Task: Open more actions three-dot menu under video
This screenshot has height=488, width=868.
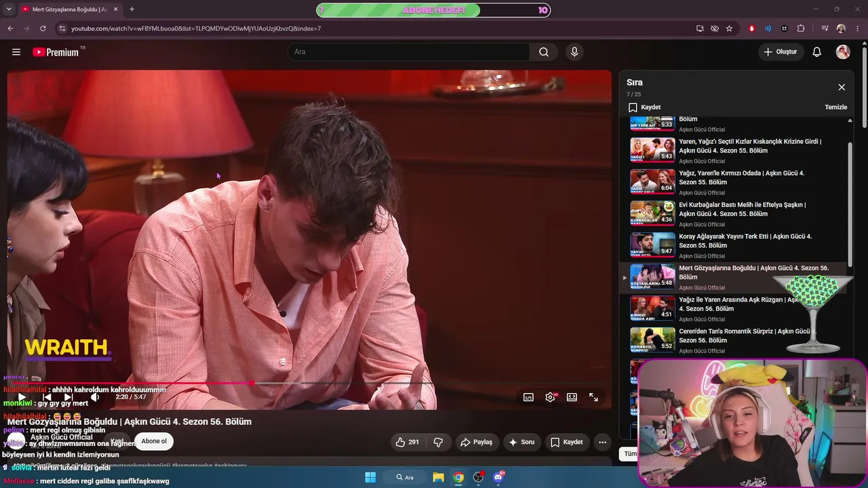Action: [x=602, y=442]
